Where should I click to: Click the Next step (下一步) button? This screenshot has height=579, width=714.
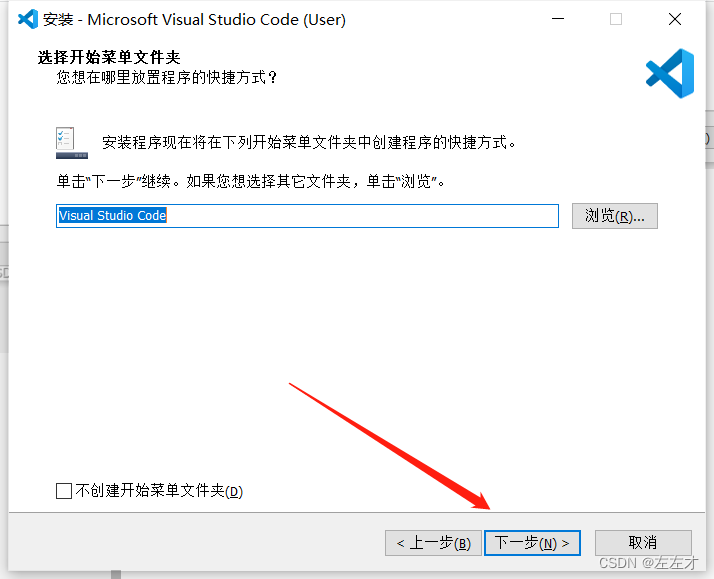point(532,543)
